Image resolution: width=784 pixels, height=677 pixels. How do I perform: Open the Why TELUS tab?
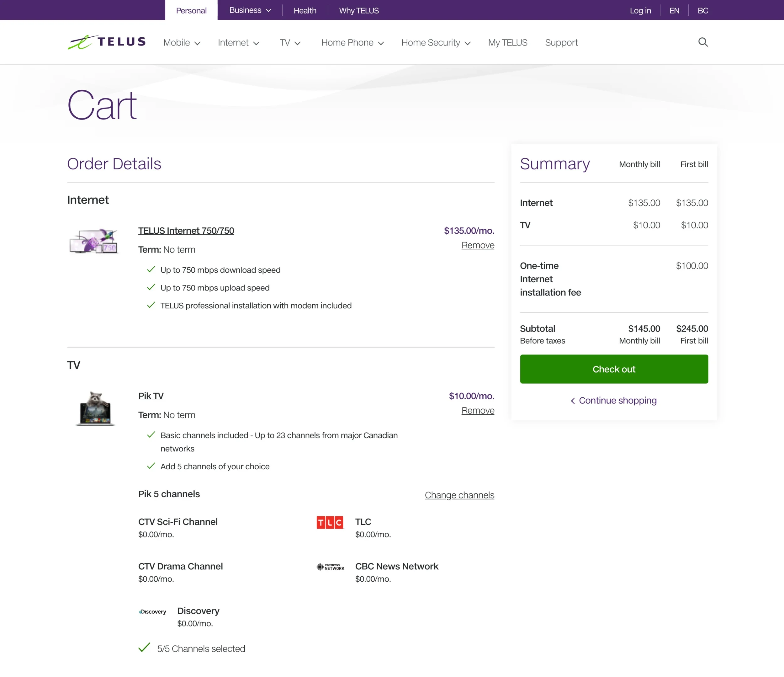(359, 11)
